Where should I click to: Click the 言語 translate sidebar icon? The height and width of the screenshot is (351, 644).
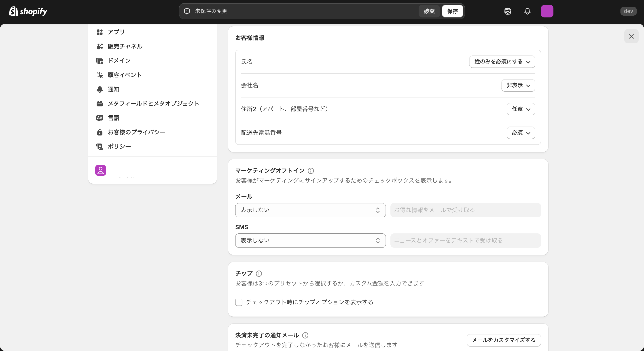point(100,118)
